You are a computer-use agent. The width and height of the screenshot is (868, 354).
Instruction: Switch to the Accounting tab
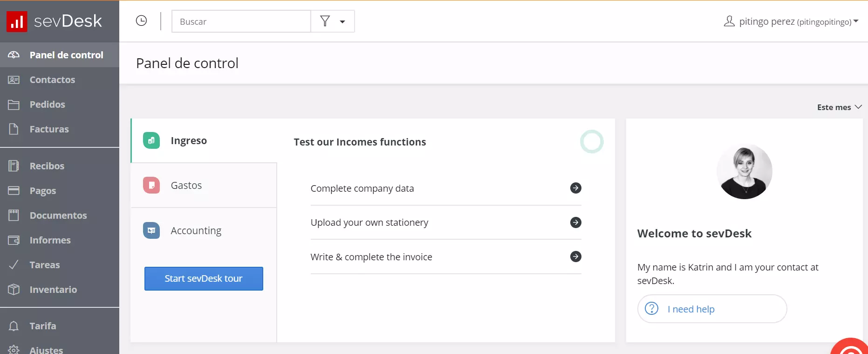[204, 230]
